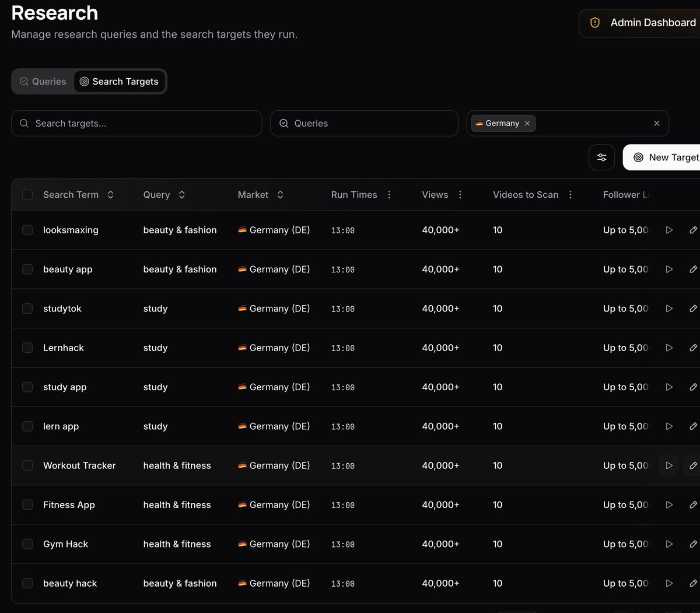This screenshot has height=613, width=700.
Task: Edit the beauty app row using the pencil icon
Action: click(x=693, y=269)
